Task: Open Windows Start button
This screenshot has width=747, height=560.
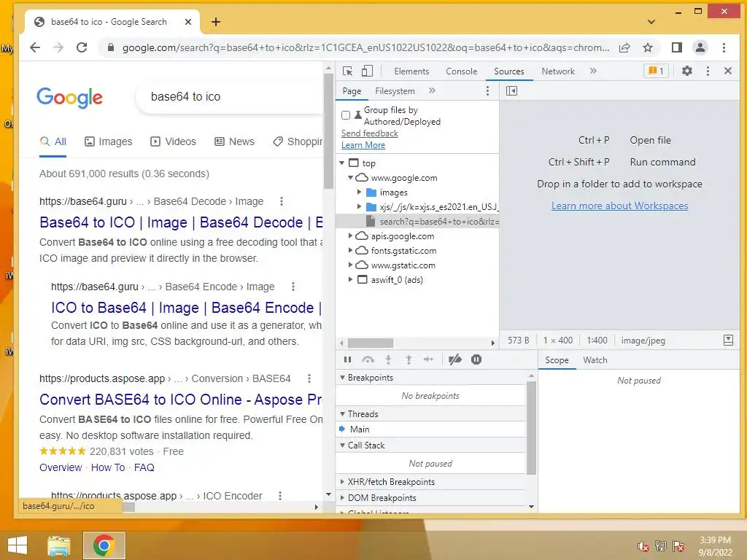Action: [x=18, y=545]
